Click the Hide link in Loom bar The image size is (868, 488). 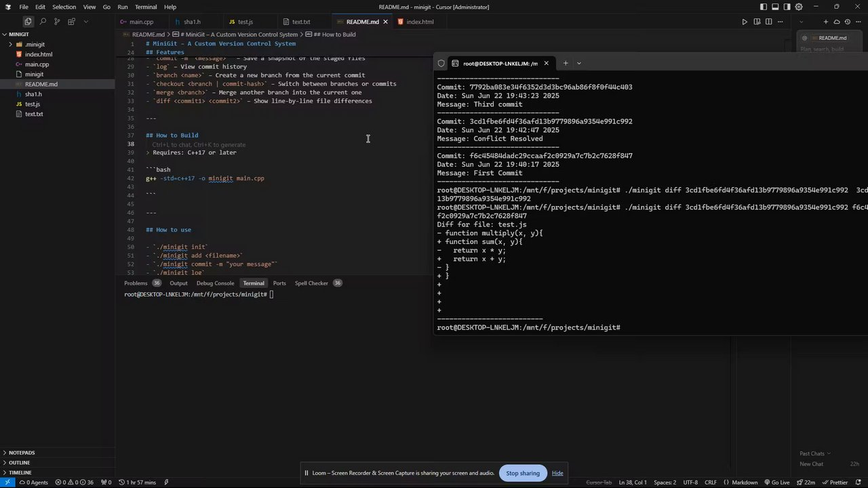point(557,473)
